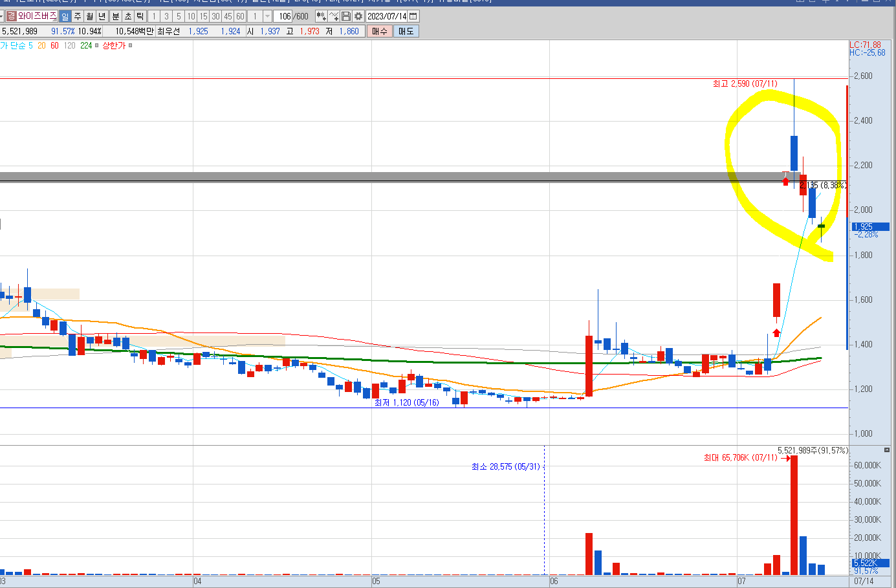This screenshot has height=588, width=896.
Task: Expand the custom interval dropdown arrow
Action: 267,16
